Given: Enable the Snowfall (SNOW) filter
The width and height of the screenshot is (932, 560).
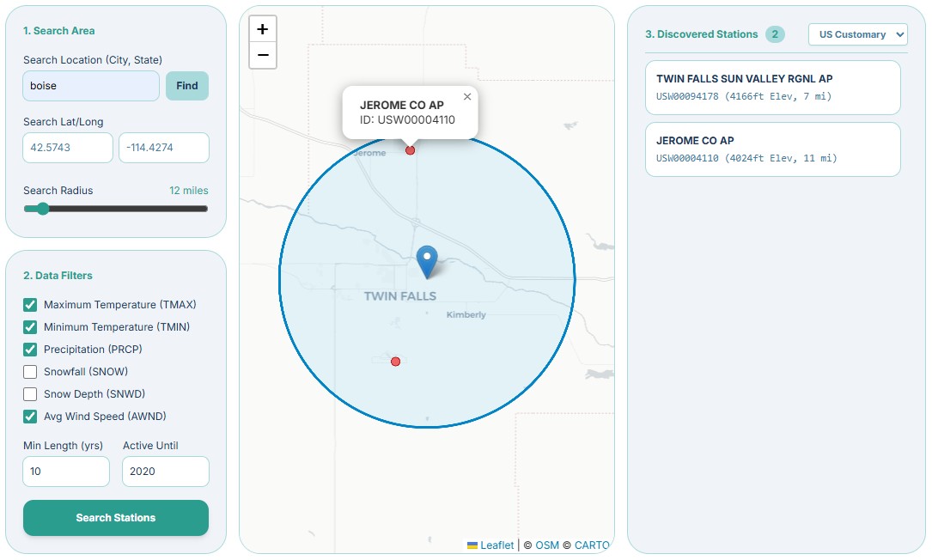Looking at the screenshot, I should pyautogui.click(x=30, y=371).
